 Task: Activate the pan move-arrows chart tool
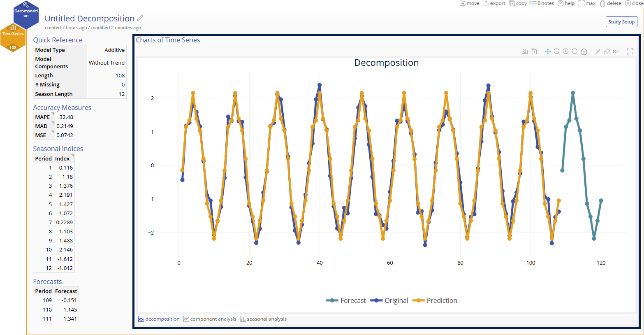coord(547,51)
